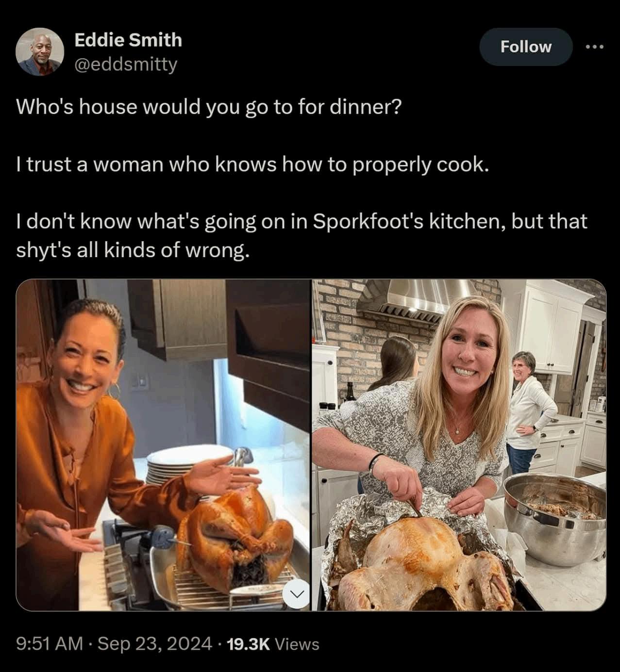Open Eddie Smith's profile avatar
The image size is (620, 672).
pyautogui.click(x=40, y=51)
